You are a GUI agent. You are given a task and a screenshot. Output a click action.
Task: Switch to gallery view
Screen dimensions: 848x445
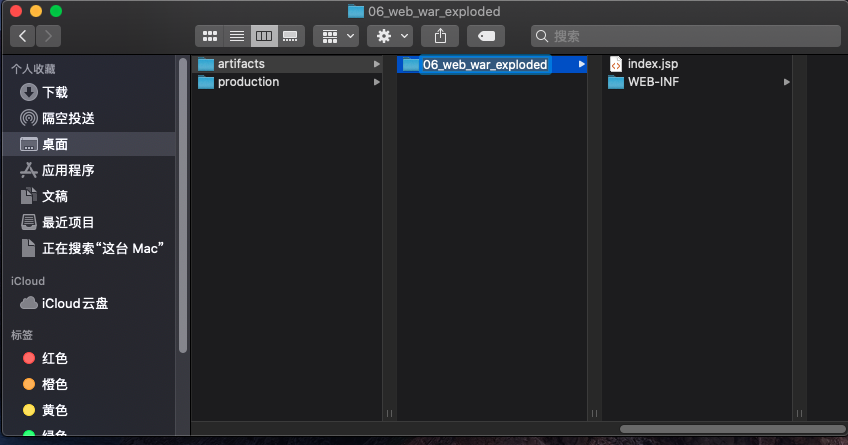click(290, 36)
